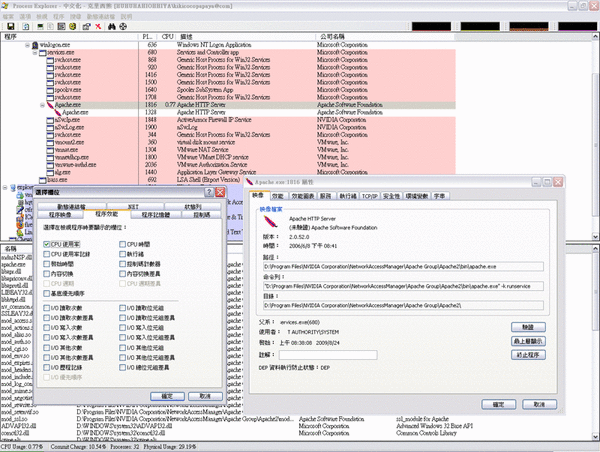Switch to the 程序映像 tab
The image size is (600, 452).
pos(60,215)
